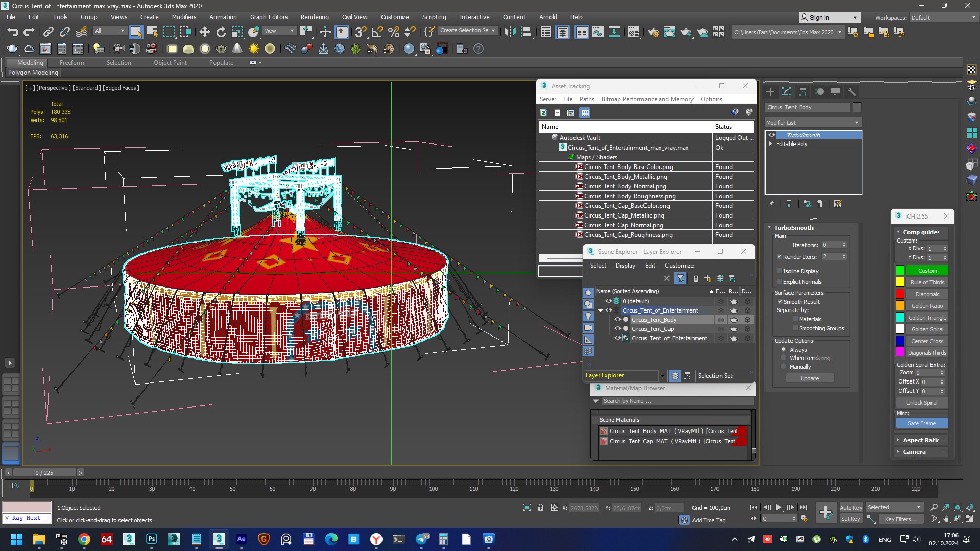Toggle TurboSmooth modifier eye visibility
The width and height of the screenshot is (980, 551).
(772, 135)
